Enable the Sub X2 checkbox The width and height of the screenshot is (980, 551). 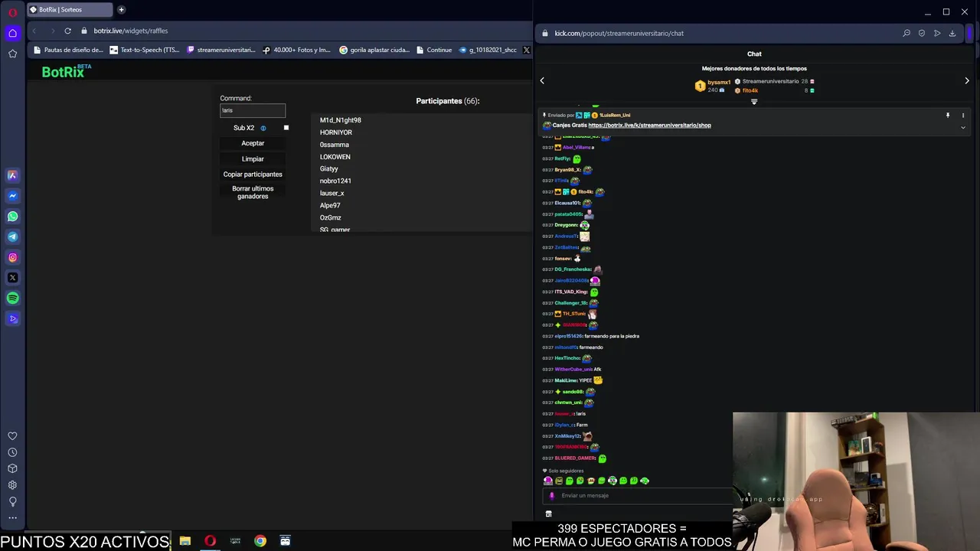click(286, 128)
